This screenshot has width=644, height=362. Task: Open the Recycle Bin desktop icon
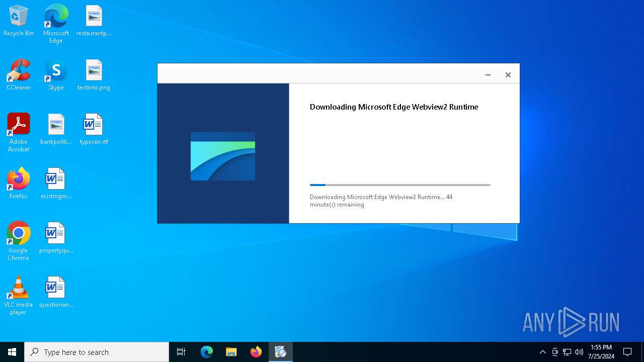point(19,21)
